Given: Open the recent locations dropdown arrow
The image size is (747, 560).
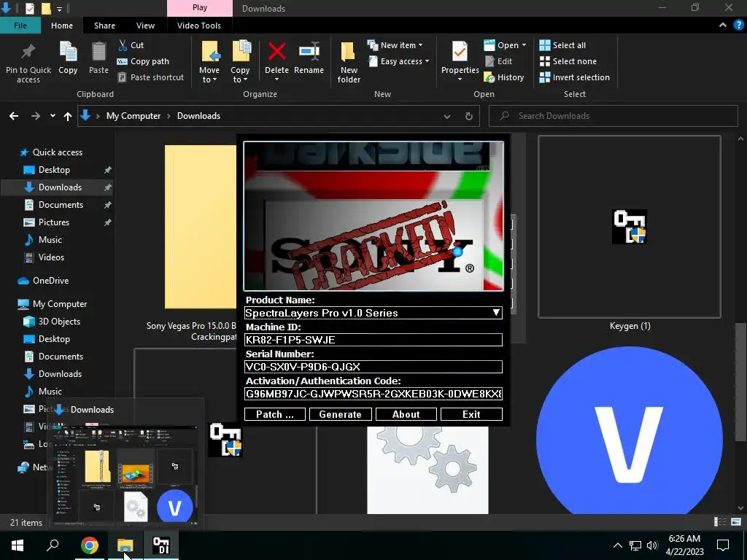Looking at the screenshot, I should coord(53,116).
